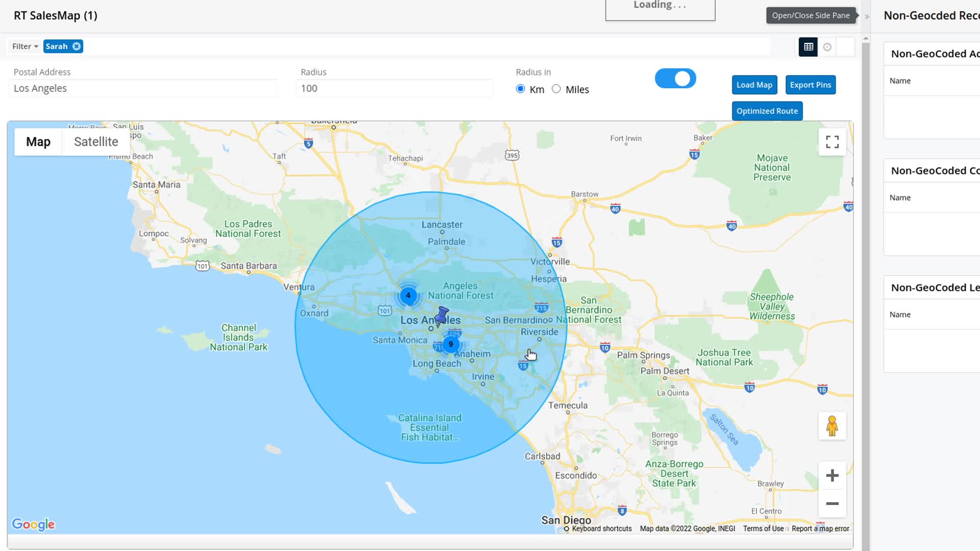980x551 pixels.
Task: Open Keyboard shortcuts
Action: (602, 529)
